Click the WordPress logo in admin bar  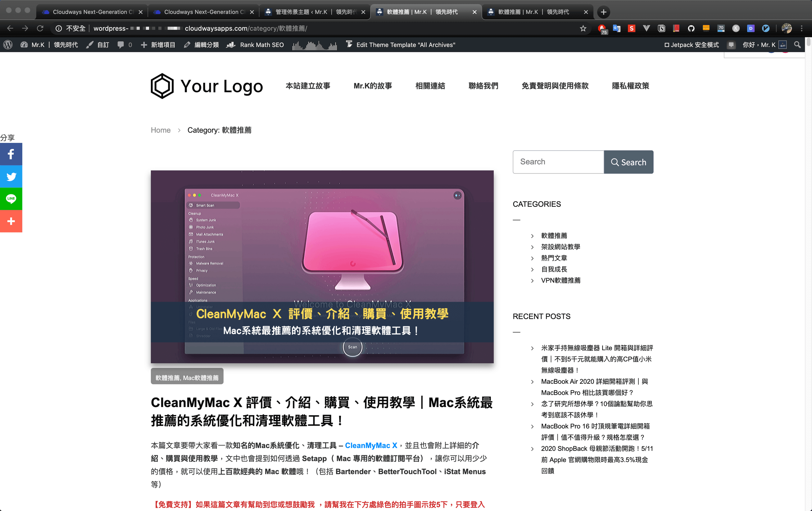click(8, 45)
